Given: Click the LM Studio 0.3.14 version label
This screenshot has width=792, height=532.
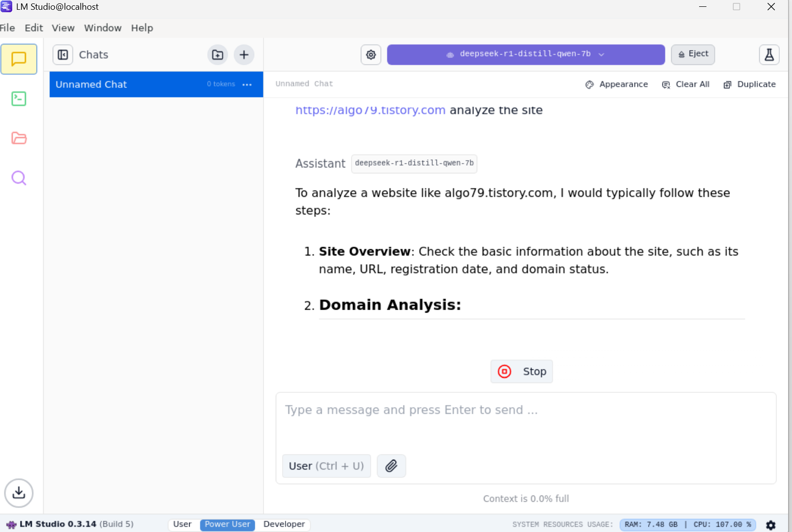Looking at the screenshot, I should click(76, 524).
